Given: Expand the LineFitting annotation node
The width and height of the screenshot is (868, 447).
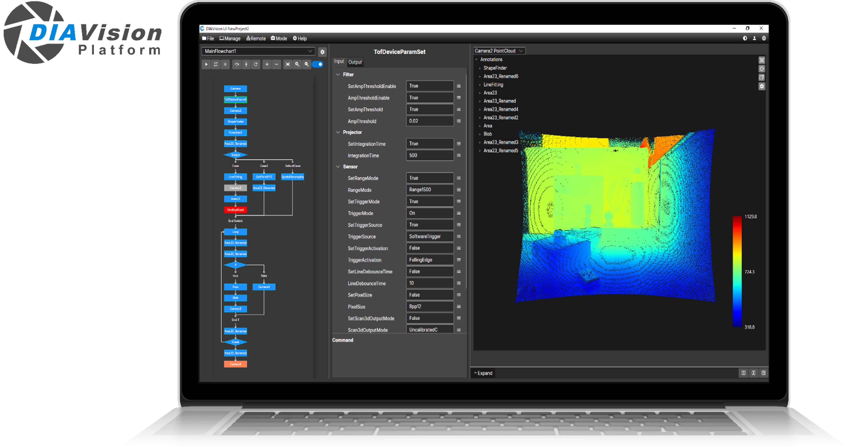Looking at the screenshot, I should [480, 85].
